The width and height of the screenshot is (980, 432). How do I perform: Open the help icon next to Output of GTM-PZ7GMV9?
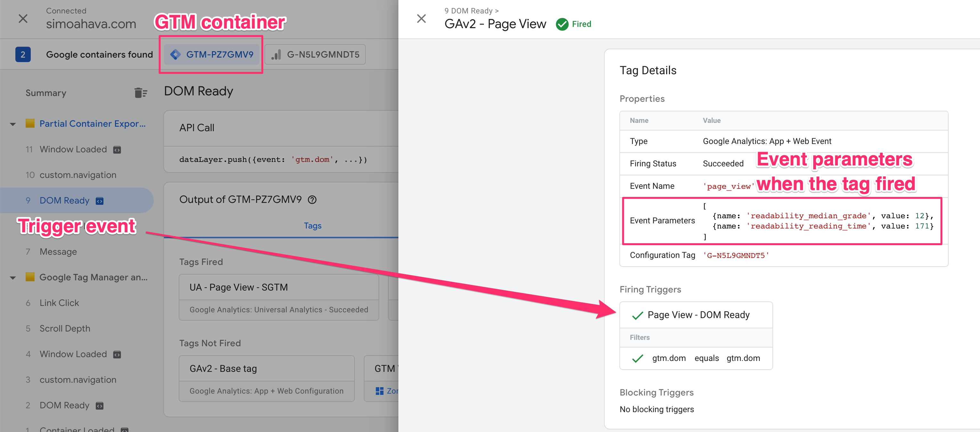pos(312,200)
